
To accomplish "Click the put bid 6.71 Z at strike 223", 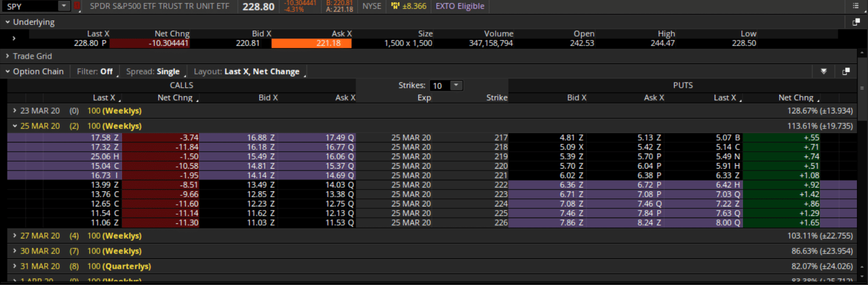I will (572, 194).
